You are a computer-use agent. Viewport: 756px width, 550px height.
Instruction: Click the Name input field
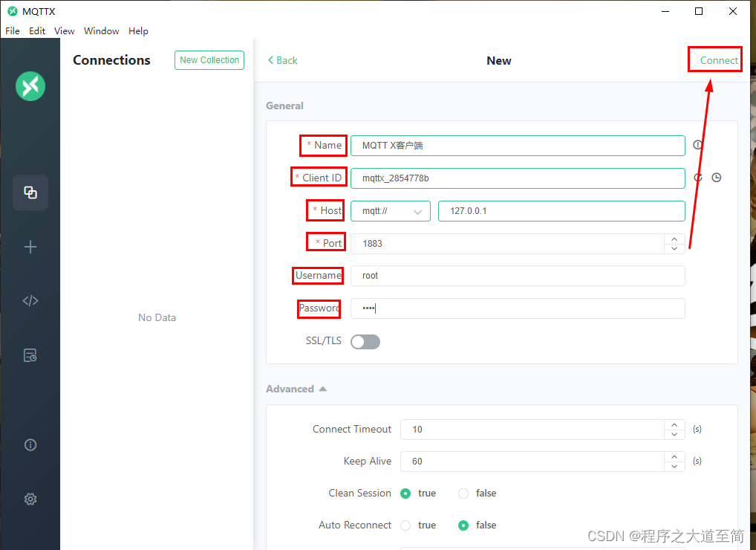tap(518, 146)
